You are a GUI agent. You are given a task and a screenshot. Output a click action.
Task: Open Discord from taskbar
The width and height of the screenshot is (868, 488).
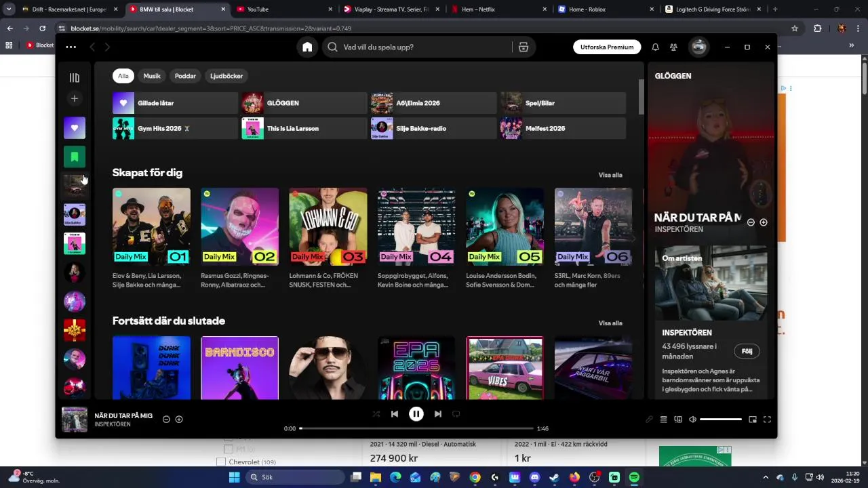click(x=534, y=477)
